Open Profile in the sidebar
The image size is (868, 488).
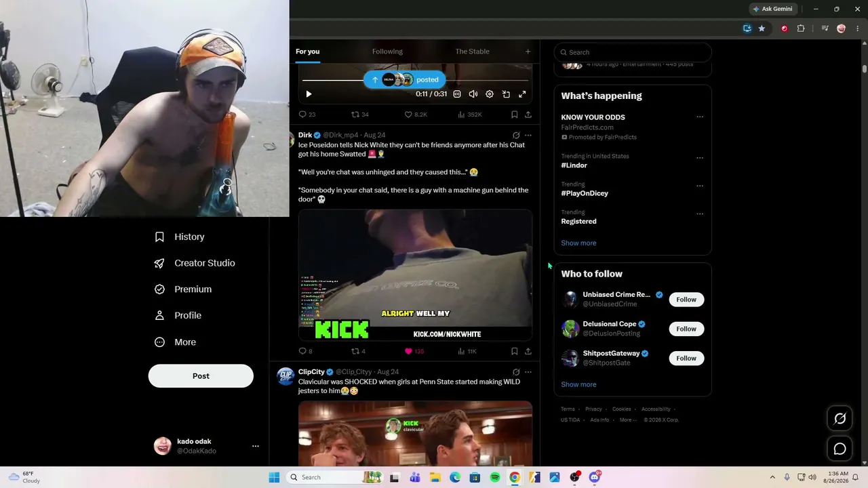click(x=178, y=315)
